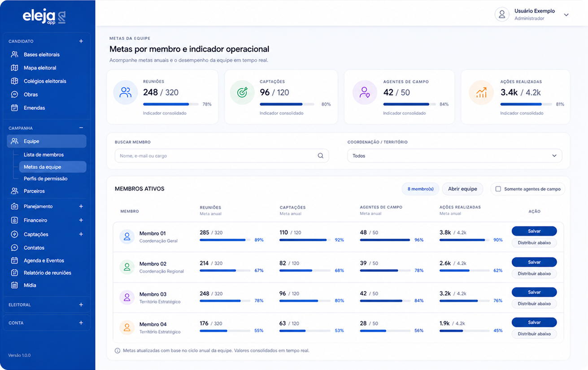588x370 pixels.
Task: Expand the Planejamento section plus
Action: (81, 206)
